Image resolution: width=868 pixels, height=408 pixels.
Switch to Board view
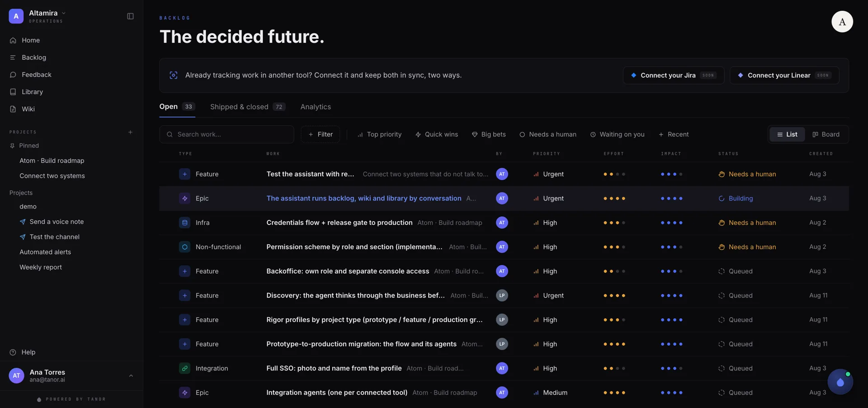pyautogui.click(x=826, y=134)
